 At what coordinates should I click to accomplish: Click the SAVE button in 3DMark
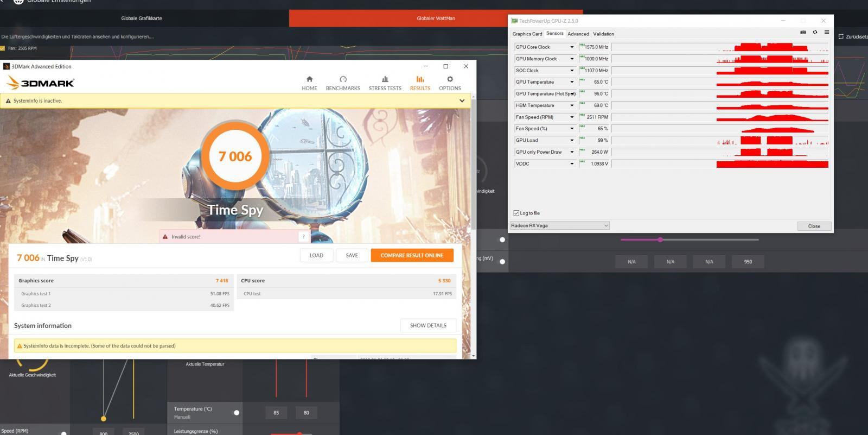point(352,255)
